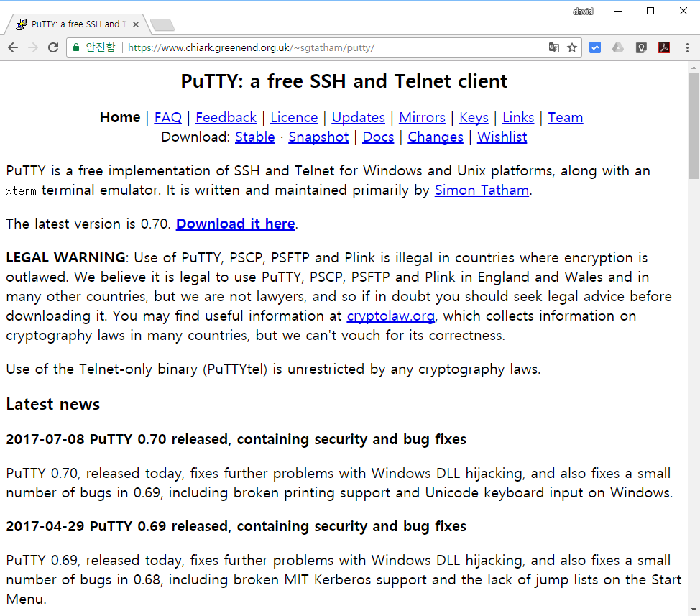
Task: Go back using the browser back arrow
Action: tap(13, 47)
